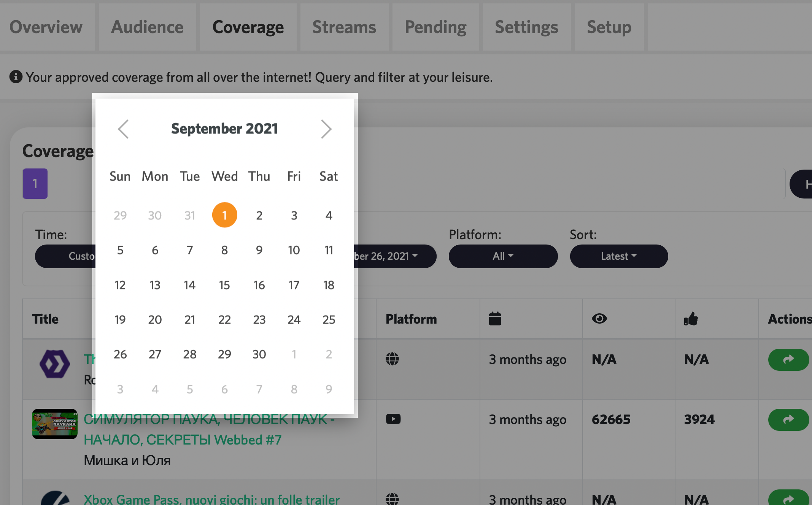812x505 pixels.
Task: Click the green share action button on the first row
Action: click(788, 359)
